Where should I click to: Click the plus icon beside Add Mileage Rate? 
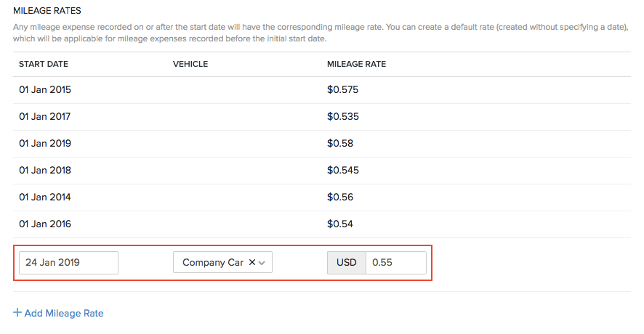point(17,313)
